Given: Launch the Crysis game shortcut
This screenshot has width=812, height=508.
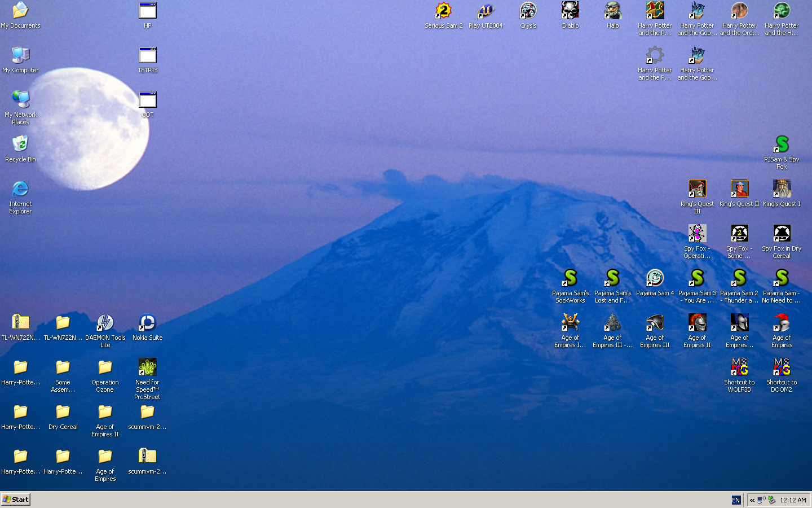Looking at the screenshot, I should (x=528, y=15).
